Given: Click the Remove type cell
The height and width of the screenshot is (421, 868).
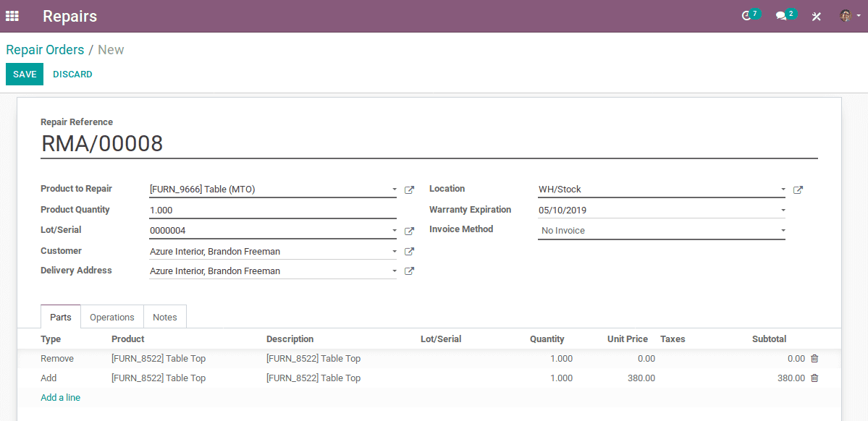Looking at the screenshot, I should [57, 359].
